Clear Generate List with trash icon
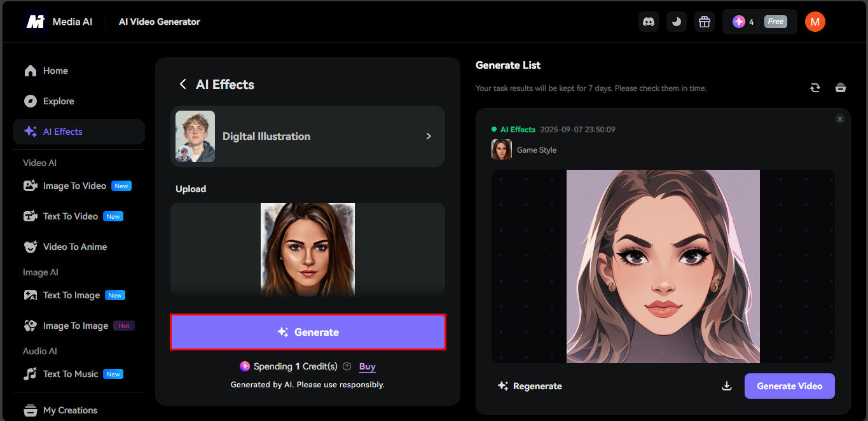Screen dimensions: 868x421 coord(841,88)
